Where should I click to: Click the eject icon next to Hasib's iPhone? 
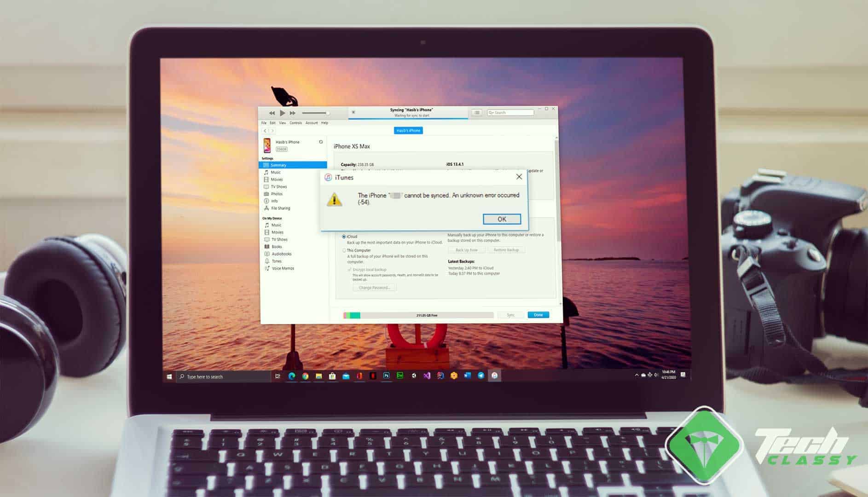click(321, 142)
